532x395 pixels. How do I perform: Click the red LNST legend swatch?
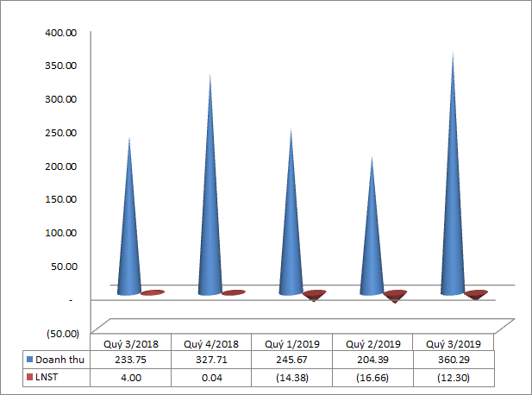29,377
